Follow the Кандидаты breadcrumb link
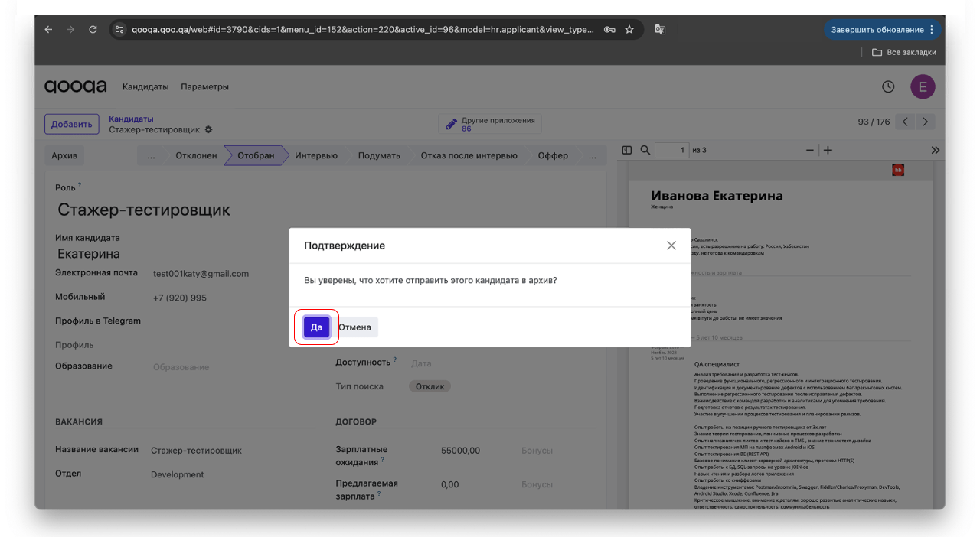The height and width of the screenshot is (537, 980). (x=131, y=119)
